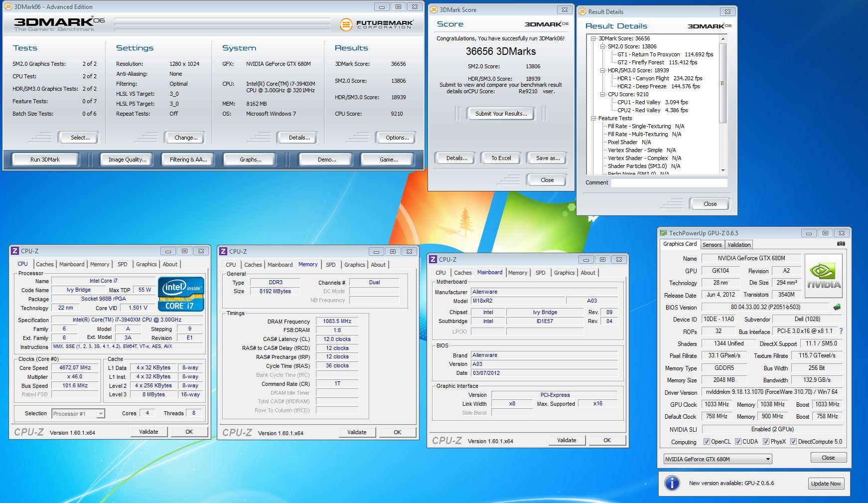
Task: Select GT1 - Return To Proxycon result row
Action: pyautogui.click(x=665, y=54)
